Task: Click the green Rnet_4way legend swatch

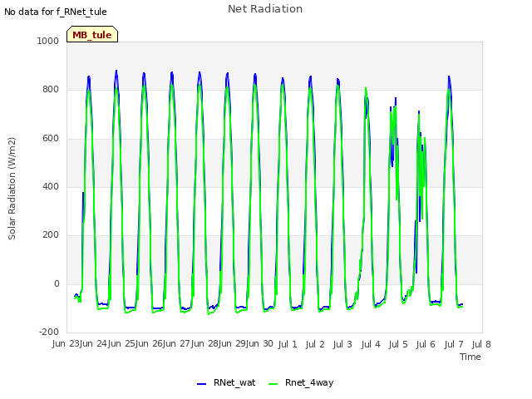Action: [273, 384]
